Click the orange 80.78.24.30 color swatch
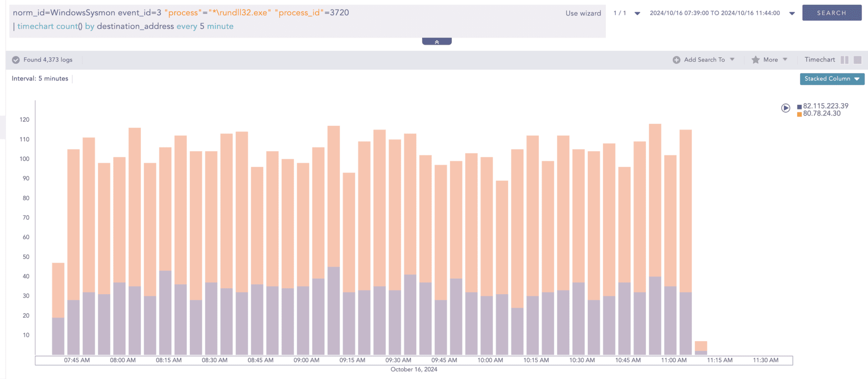The image size is (868, 379). pos(799,114)
